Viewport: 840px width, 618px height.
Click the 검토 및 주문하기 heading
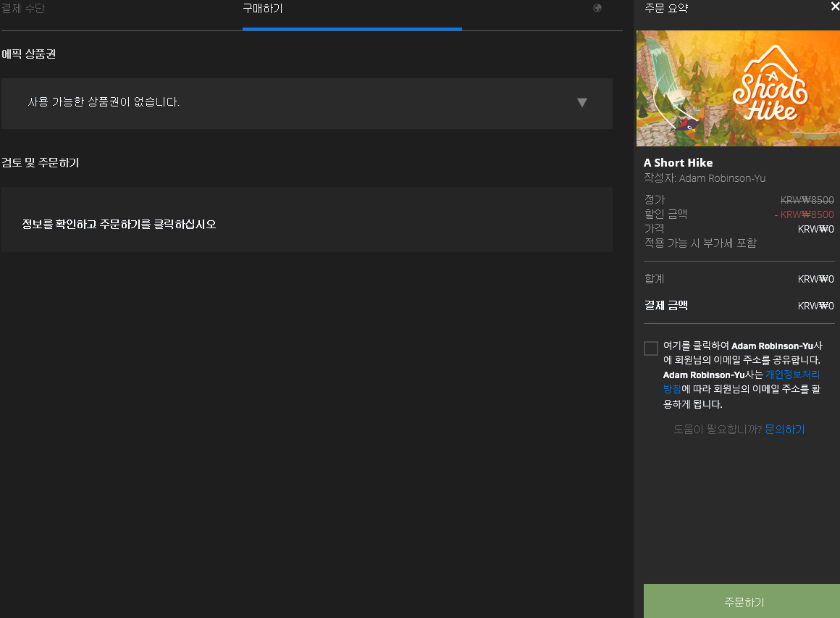click(40, 162)
